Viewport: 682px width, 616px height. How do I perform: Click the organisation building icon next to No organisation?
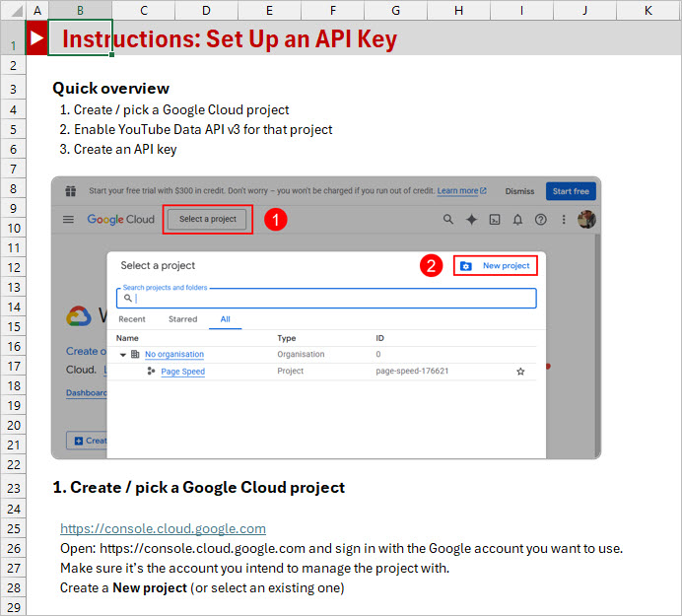coord(135,354)
